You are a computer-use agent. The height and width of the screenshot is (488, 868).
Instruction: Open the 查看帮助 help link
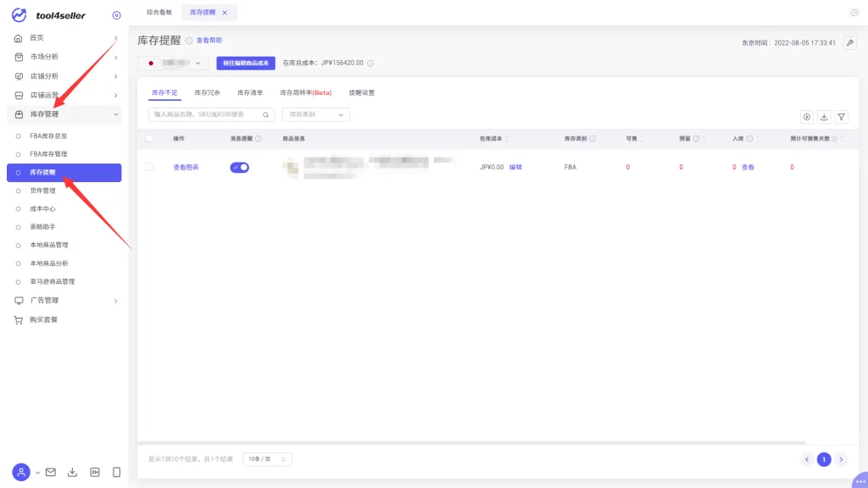tap(209, 41)
